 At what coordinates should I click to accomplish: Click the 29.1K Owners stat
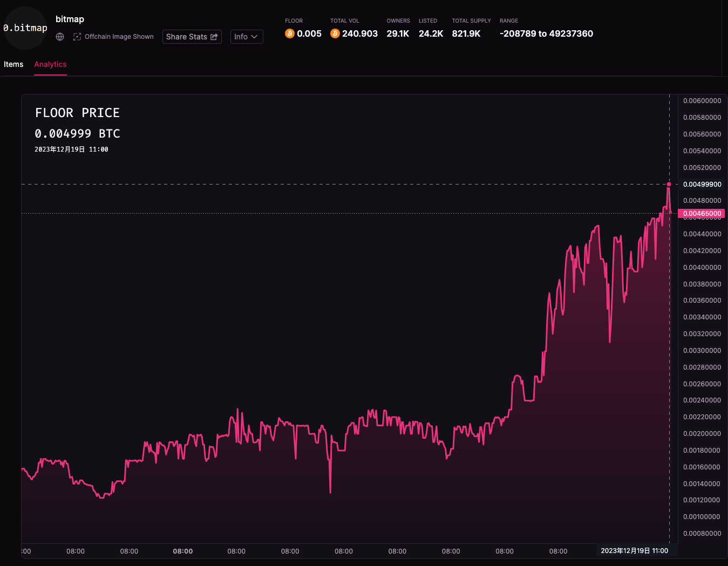pos(398,33)
